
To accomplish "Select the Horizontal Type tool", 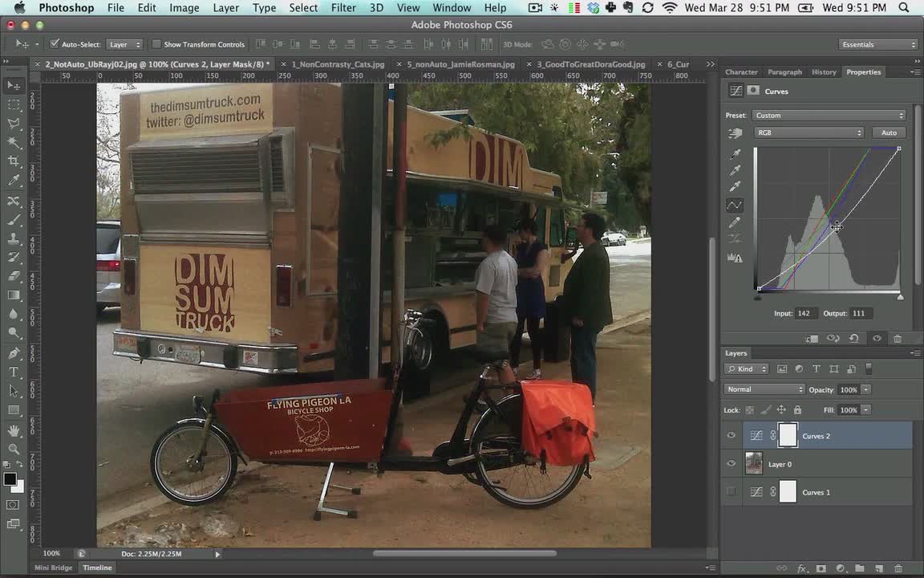I will (x=14, y=372).
